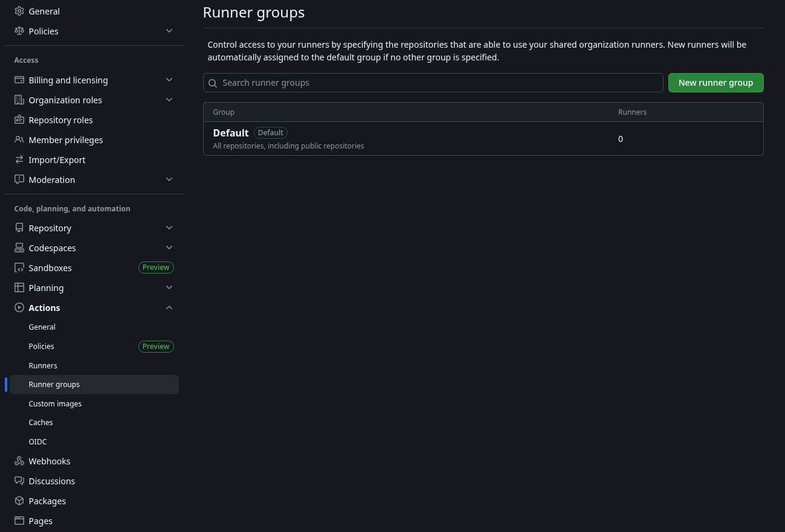The width and height of the screenshot is (785, 532).
Task: Click the Sandboxes Preview badge
Action: coord(156,268)
